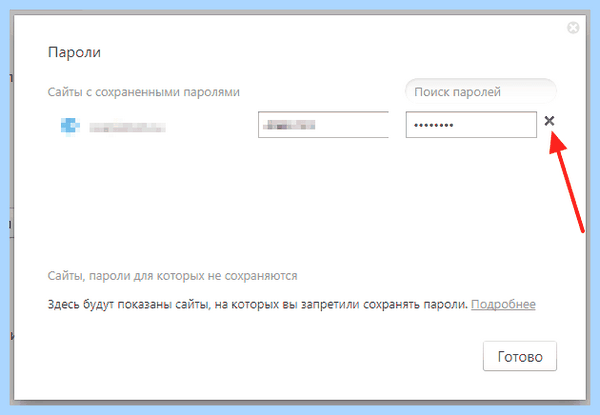Click the Готово button
Screen dimensions: 600x415
tap(520, 356)
